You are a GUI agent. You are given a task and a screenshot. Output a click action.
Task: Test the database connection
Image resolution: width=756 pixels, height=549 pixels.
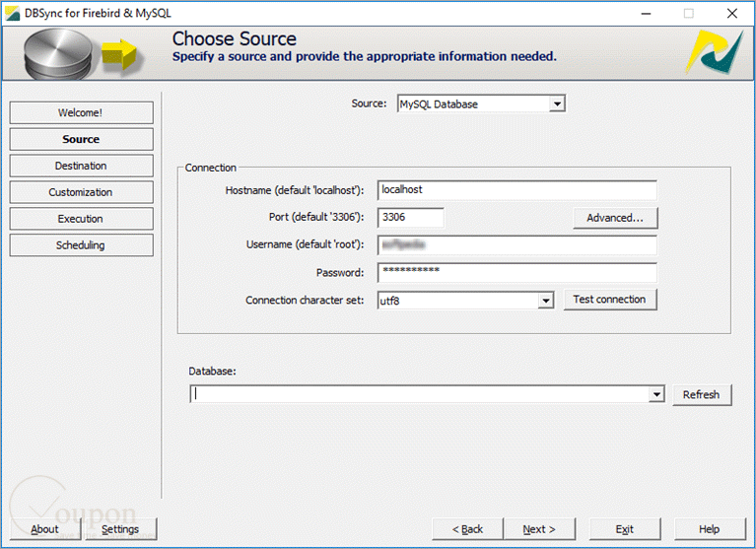click(x=610, y=300)
